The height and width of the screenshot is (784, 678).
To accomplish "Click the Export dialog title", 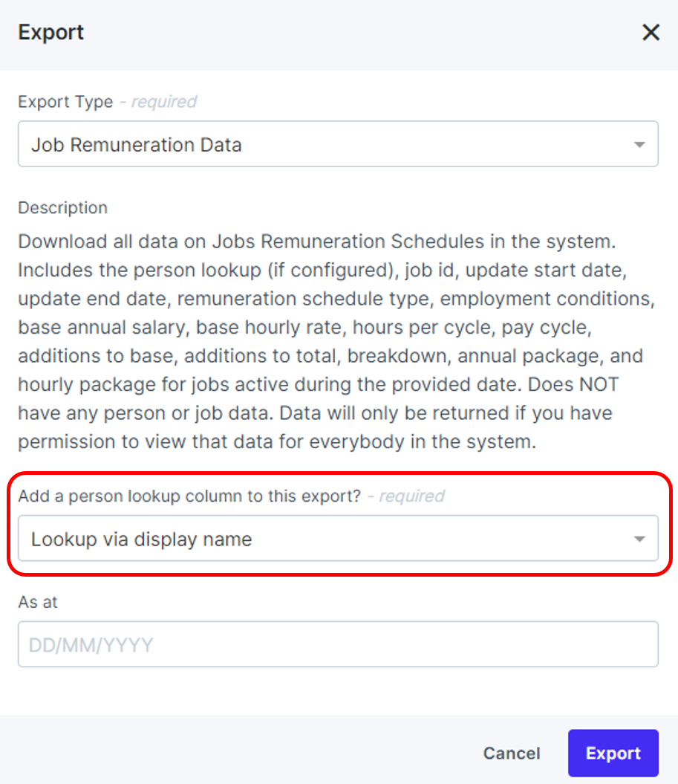I will 50,32.
